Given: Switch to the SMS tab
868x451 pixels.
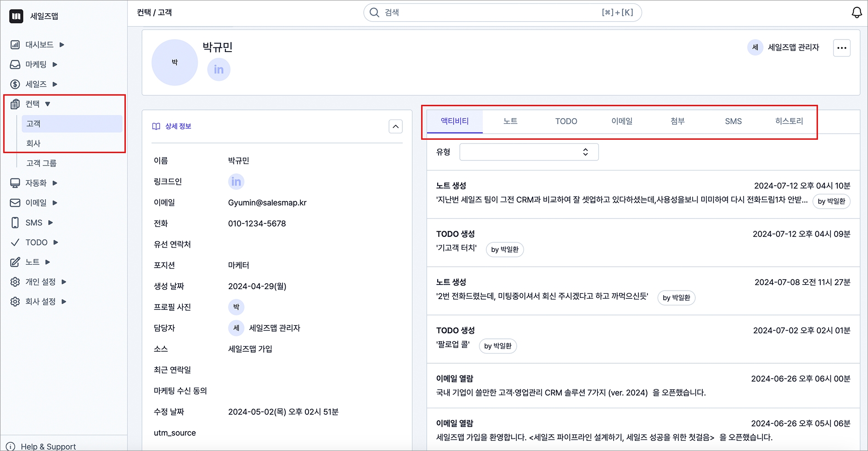Looking at the screenshot, I should [733, 121].
